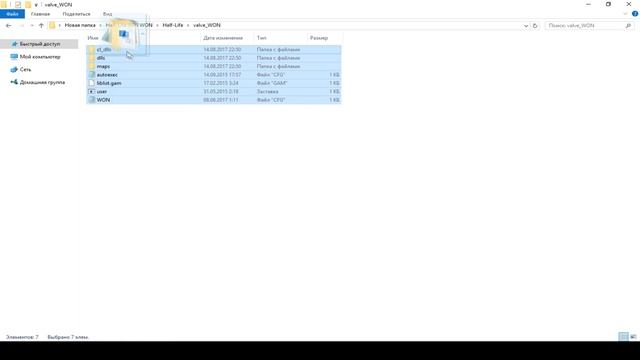
Task: Click the dlls folder icon
Action: [x=91, y=58]
